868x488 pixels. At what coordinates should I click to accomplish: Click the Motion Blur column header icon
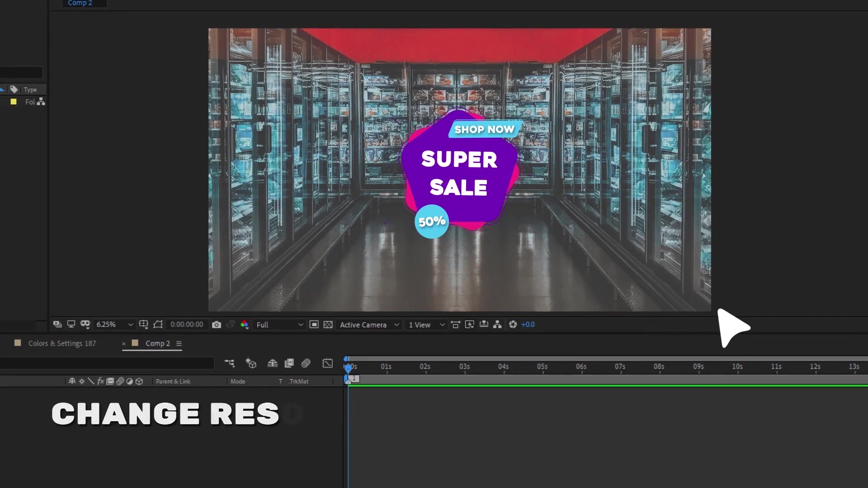pyautogui.click(x=120, y=381)
